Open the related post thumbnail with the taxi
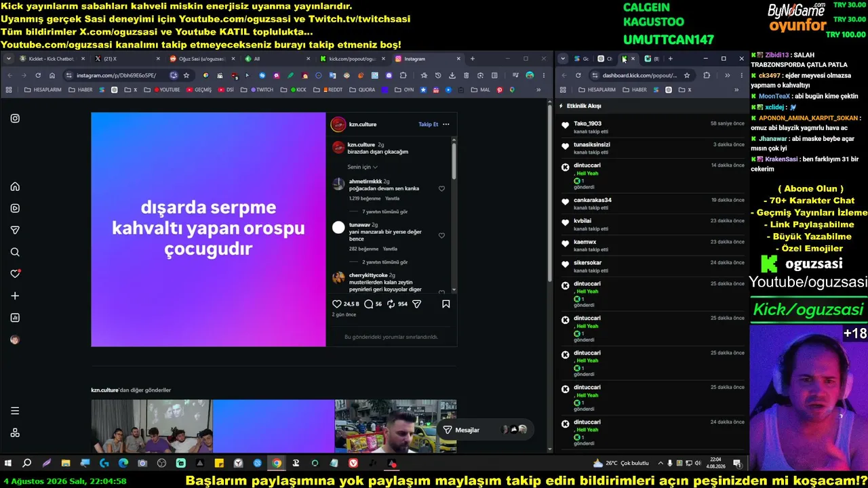868x488 pixels. (395, 426)
